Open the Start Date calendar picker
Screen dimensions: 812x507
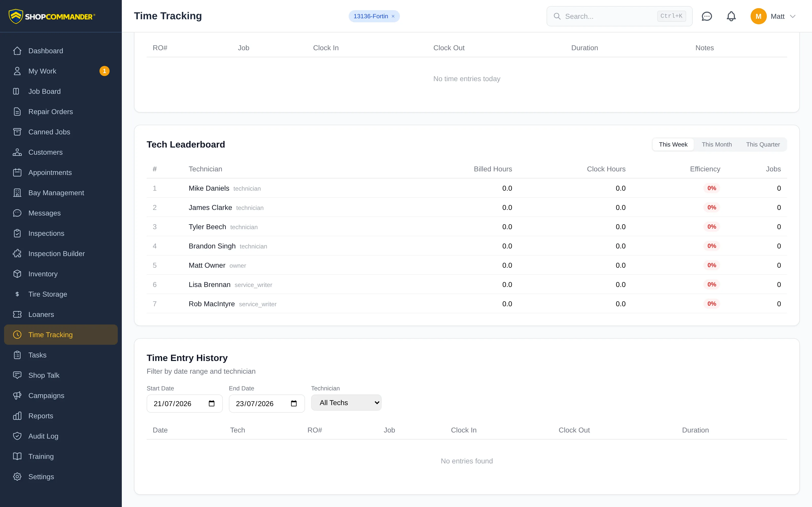211,403
